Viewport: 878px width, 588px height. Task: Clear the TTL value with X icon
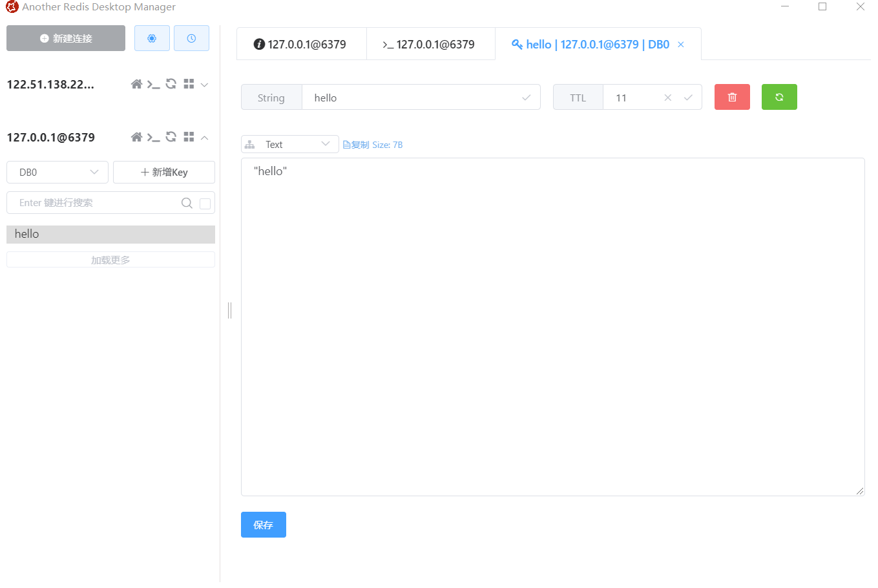click(x=668, y=98)
